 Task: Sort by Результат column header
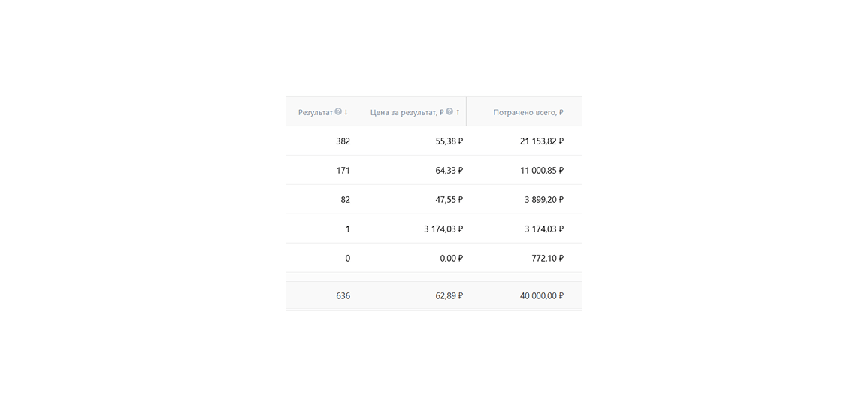point(315,112)
